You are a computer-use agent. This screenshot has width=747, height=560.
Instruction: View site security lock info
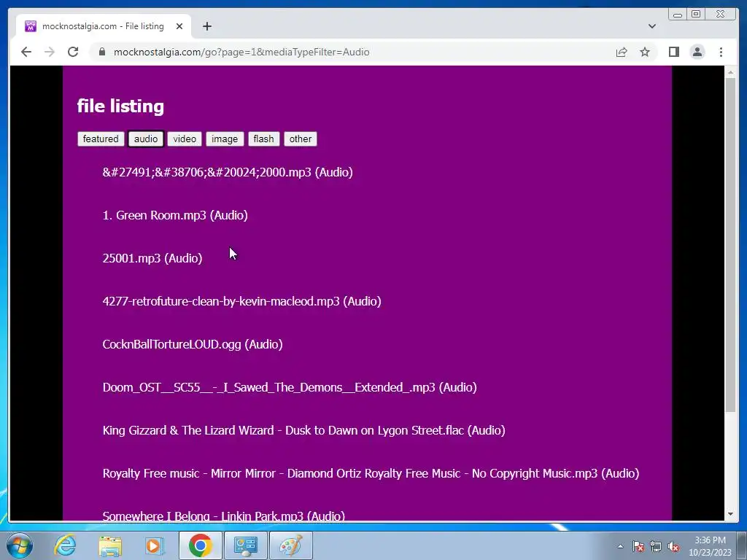(102, 52)
